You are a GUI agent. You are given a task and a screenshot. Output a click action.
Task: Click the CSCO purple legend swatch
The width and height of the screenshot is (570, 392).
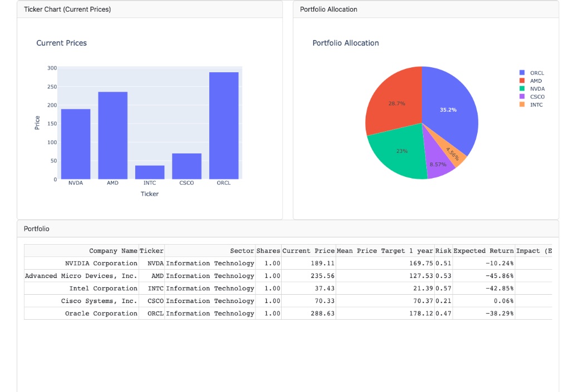(522, 97)
